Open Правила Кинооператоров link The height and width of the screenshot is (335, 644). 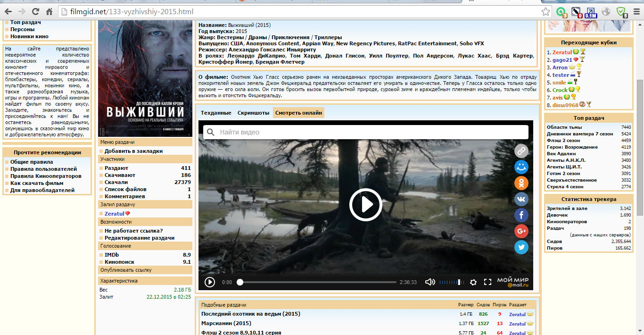[46, 176]
